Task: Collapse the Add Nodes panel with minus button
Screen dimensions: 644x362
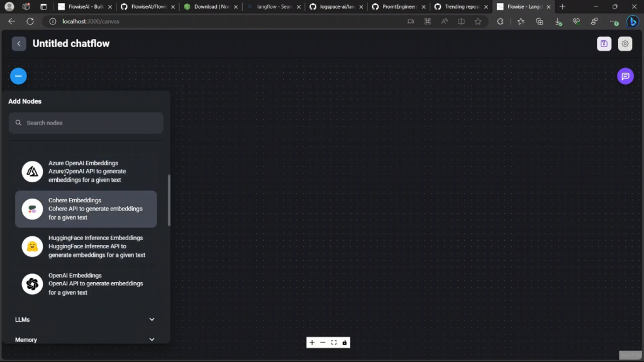Action: click(18, 76)
